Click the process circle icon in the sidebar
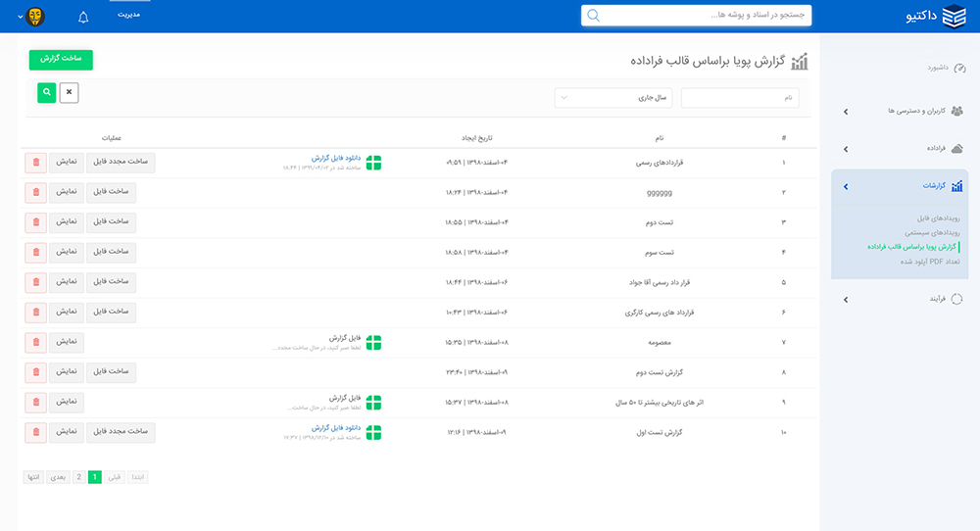The width and height of the screenshot is (980, 531). click(x=956, y=299)
